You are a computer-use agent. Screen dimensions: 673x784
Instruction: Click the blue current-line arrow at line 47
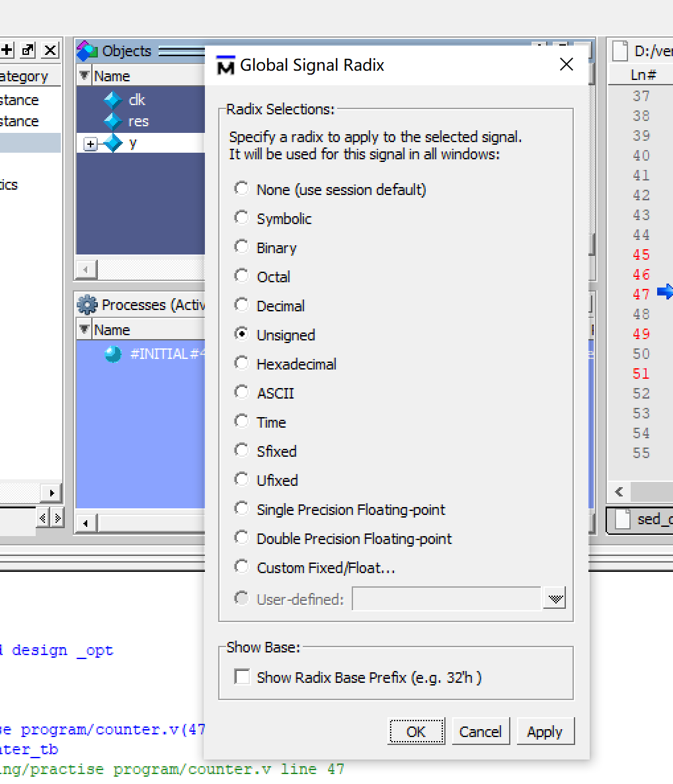click(x=665, y=292)
